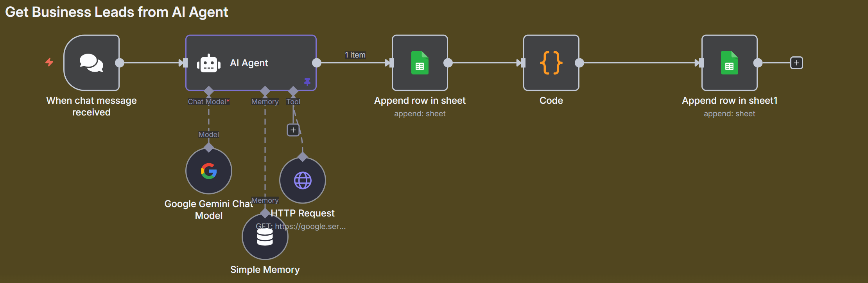The width and height of the screenshot is (868, 283).
Task: Click the purple pin icon on AI Agent
Action: click(307, 81)
